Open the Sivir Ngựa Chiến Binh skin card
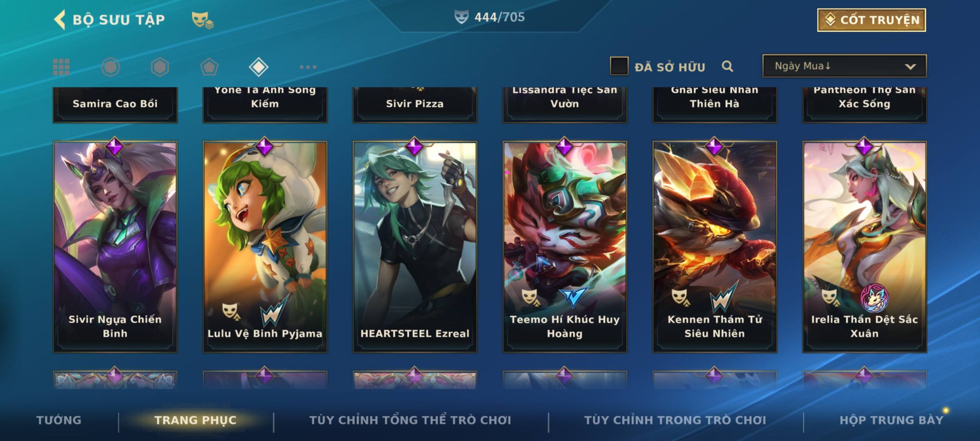The width and height of the screenshot is (980, 441). click(x=115, y=247)
